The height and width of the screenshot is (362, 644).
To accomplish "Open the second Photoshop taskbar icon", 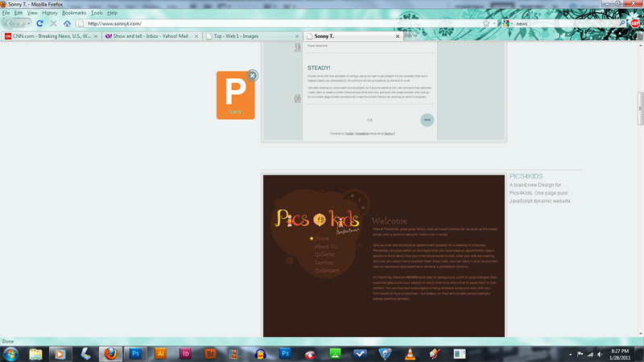I will [285, 354].
